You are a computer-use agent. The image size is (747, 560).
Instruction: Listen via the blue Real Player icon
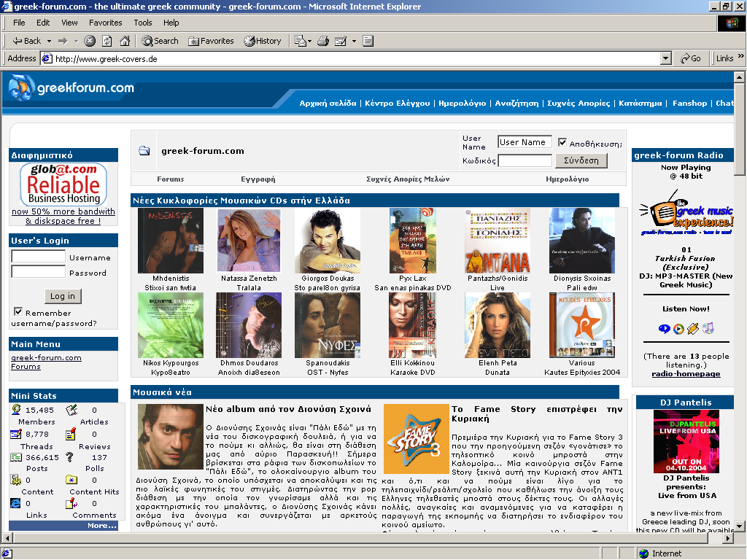tap(664, 329)
